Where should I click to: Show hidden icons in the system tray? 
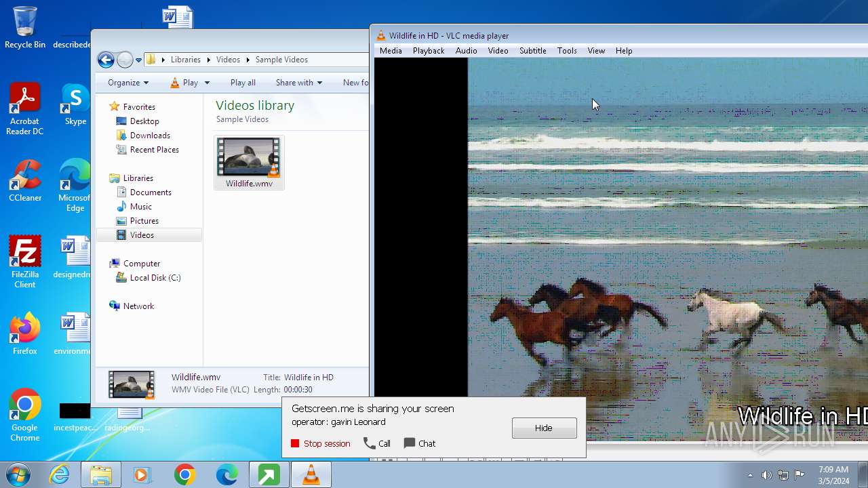(750, 475)
